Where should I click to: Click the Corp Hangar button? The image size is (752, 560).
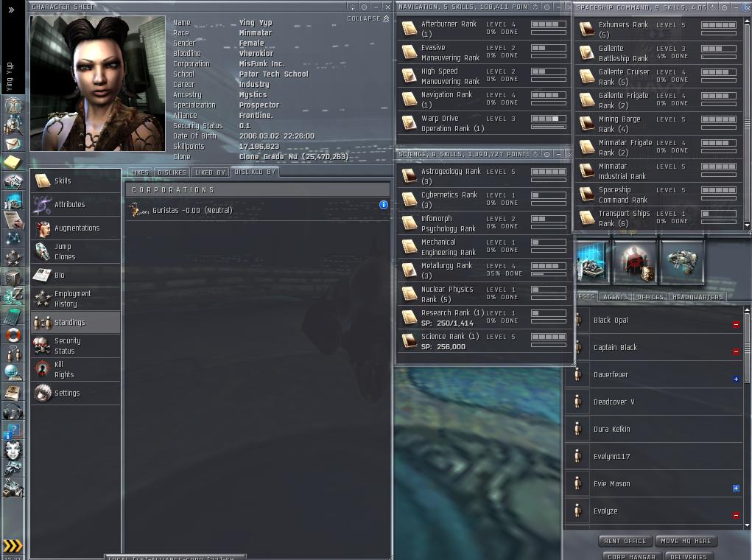coord(631,556)
